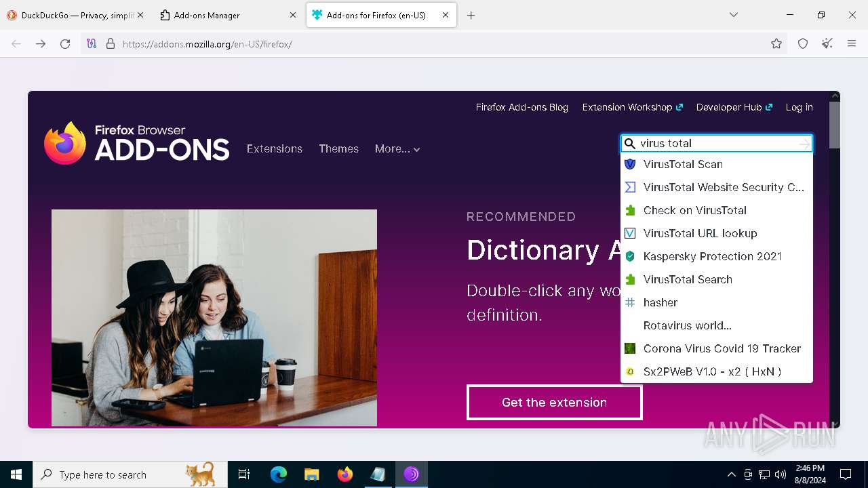The image size is (868, 488).
Task: Click the Kaspersky green shield icon
Action: pyautogui.click(x=630, y=256)
